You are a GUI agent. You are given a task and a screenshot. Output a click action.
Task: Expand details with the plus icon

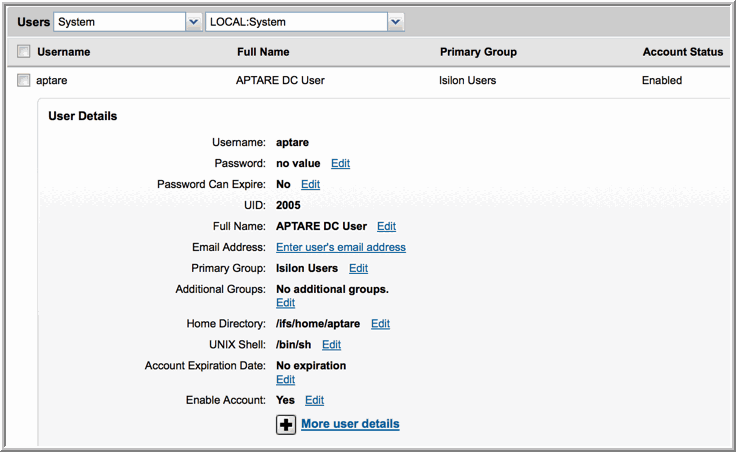pos(286,425)
